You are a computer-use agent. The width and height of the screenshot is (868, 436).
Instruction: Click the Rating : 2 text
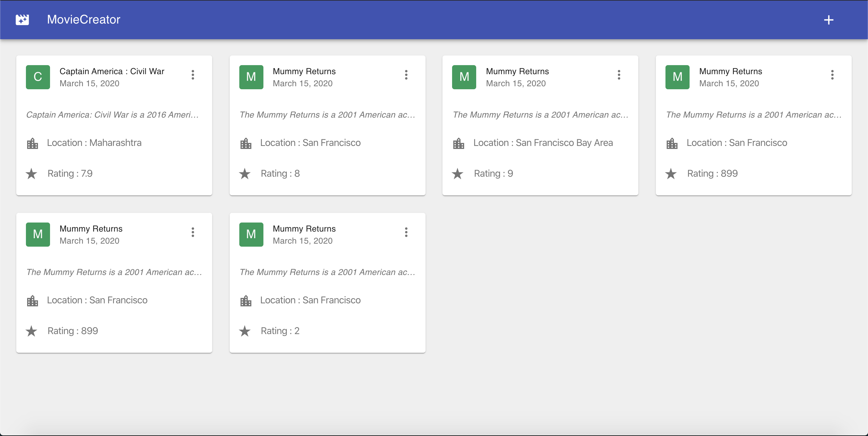click(x=280, y=331)
